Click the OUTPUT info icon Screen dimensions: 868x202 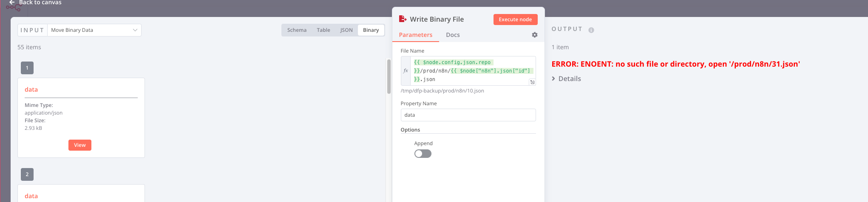pyautogui.click(x=591, y=30)
